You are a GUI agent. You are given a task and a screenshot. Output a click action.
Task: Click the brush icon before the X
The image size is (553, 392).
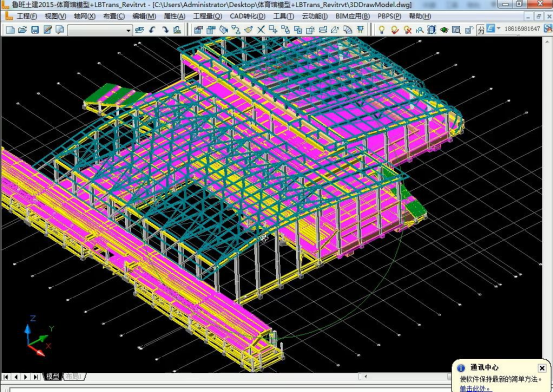[248, 30]
